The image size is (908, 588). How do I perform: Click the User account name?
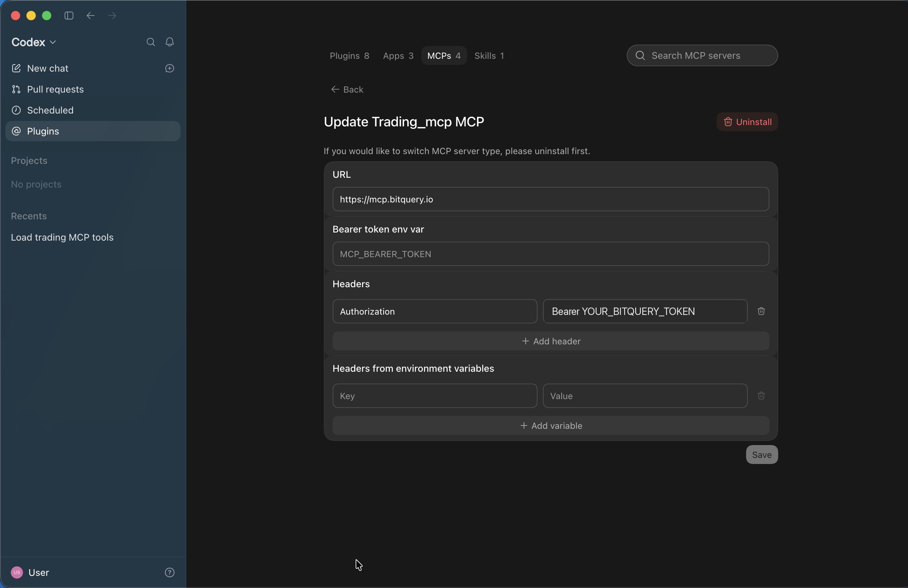(39, 572)
